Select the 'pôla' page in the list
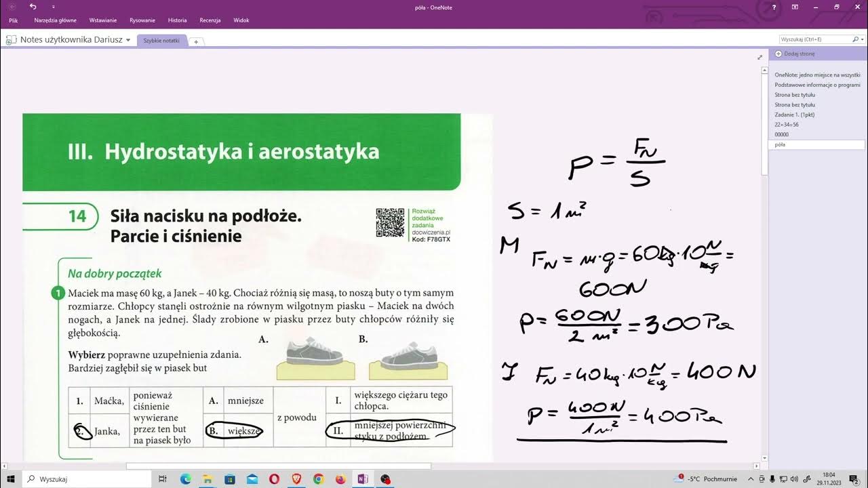This screenshot has width=868, height=488. 817,144
